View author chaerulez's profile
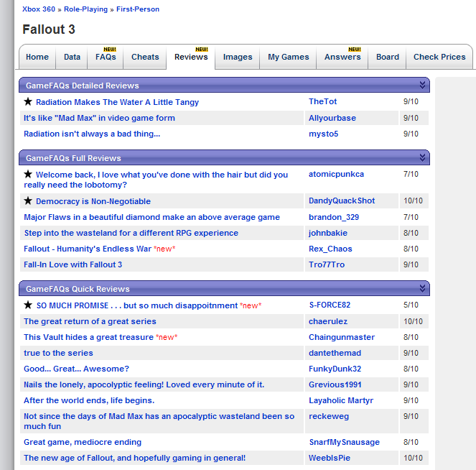 (328, 321)
